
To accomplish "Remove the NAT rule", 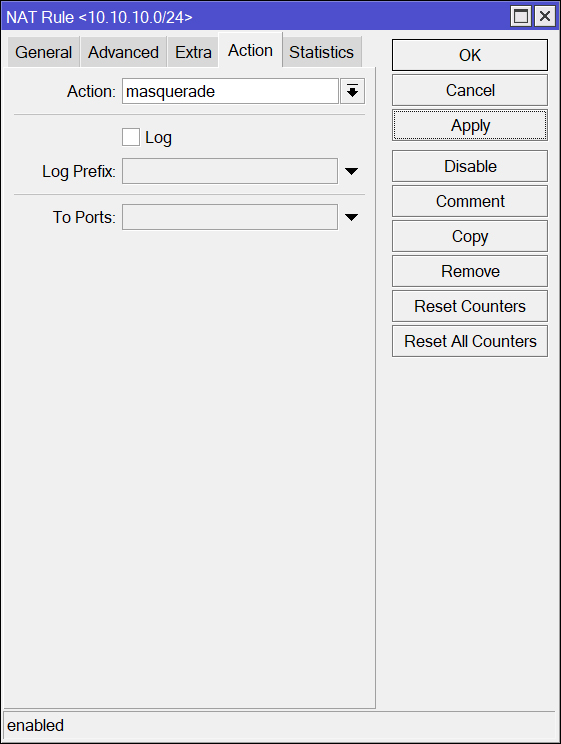I will pyautogui.click(x=470, y=271).
